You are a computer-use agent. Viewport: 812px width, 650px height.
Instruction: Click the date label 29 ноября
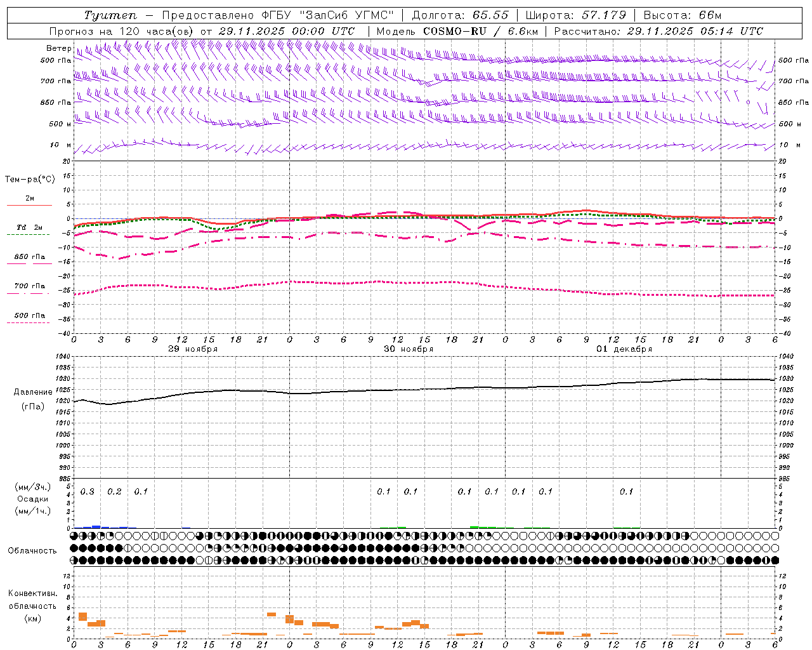click(x=193, y=349)
